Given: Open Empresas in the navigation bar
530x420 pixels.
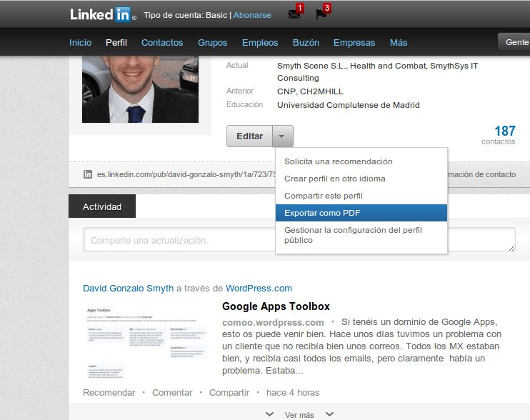Looking at the screenshot, I should pos(354,43).
